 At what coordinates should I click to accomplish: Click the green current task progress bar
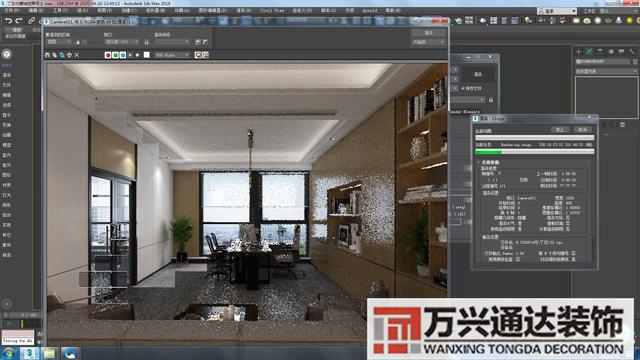click(534, 152)
